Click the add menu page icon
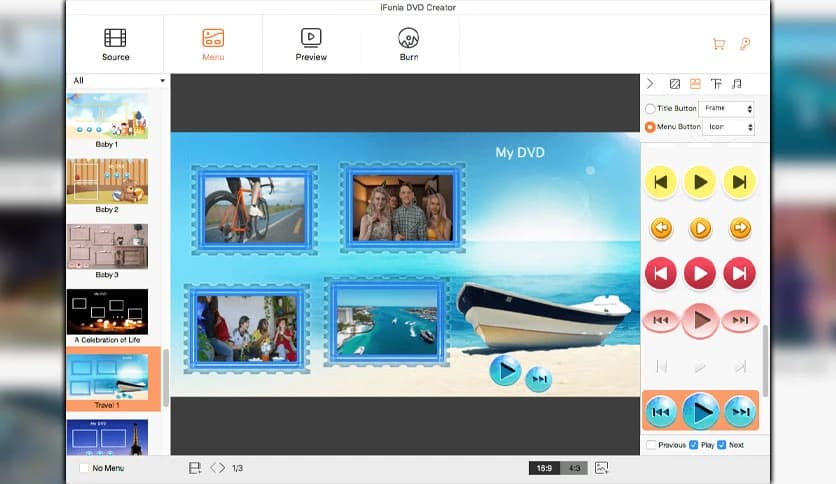Screen dimensions: 836x484 (195, 468)
